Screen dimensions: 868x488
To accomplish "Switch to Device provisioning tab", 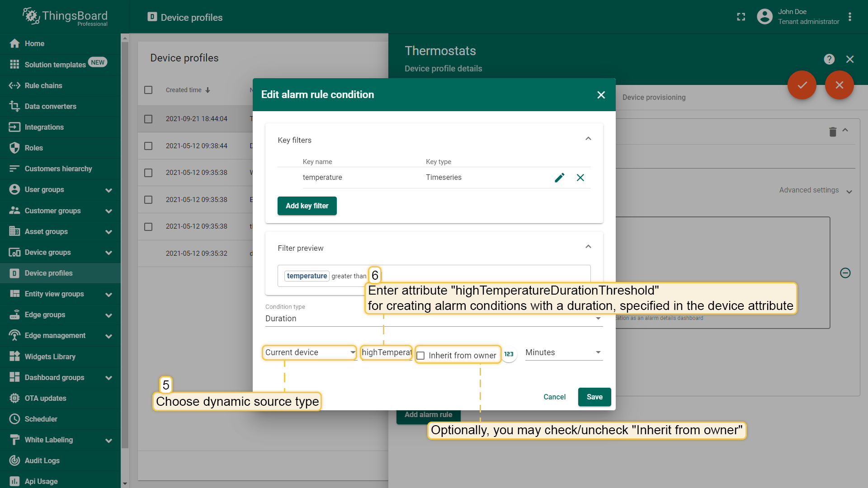I will coord(654,97).
